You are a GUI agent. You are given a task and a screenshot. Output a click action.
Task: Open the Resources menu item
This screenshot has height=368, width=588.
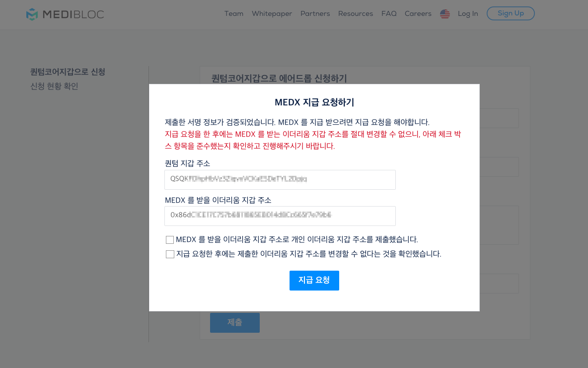(x=356, y=13)
